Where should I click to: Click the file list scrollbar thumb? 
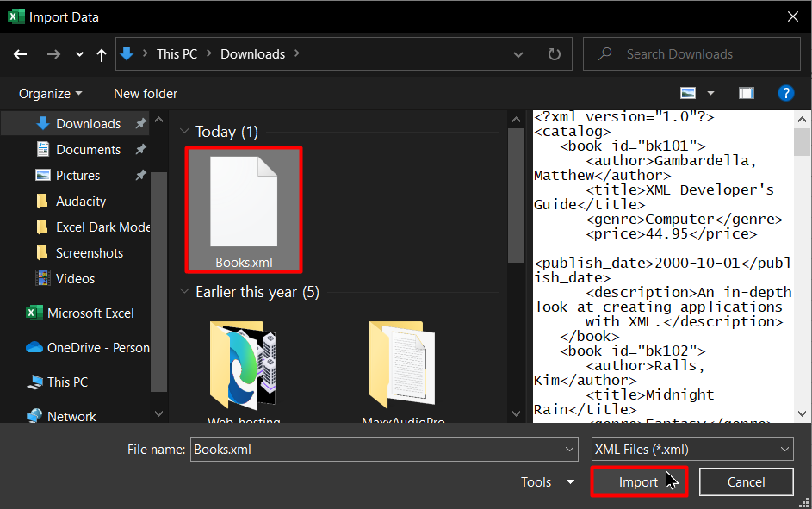[516, 196]
